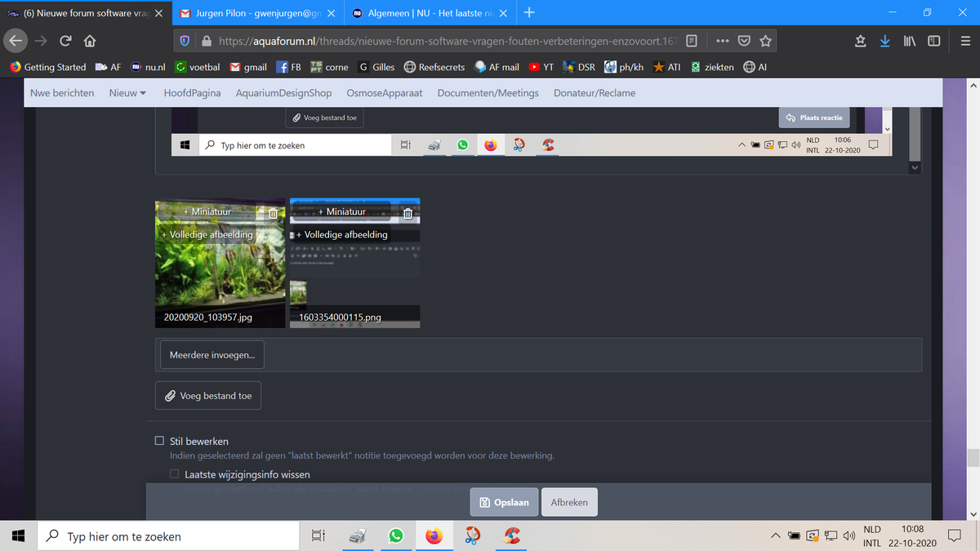This screenshot has height=551, width=980.
Task: Delete the 1603354000115.png attachment via trash icon
Action: (407, 213)
